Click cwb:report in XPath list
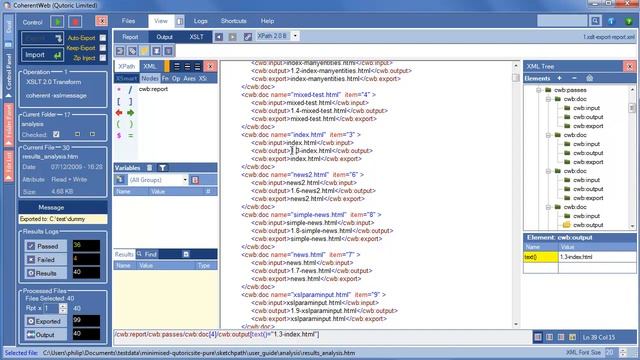 tap(153, 89)
